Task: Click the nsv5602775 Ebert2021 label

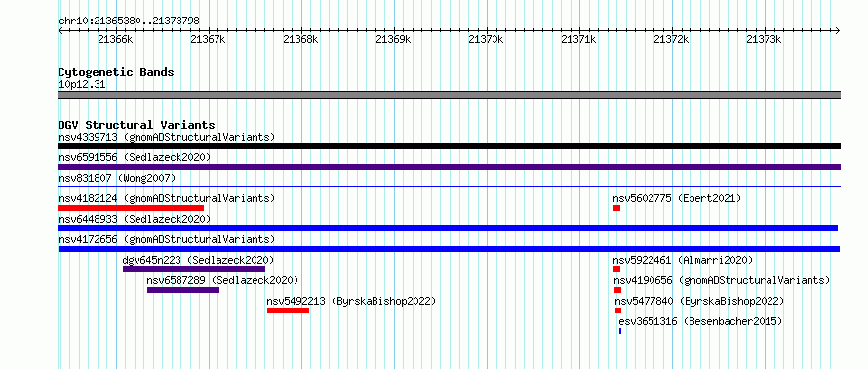Action: [x=677, y=198]
